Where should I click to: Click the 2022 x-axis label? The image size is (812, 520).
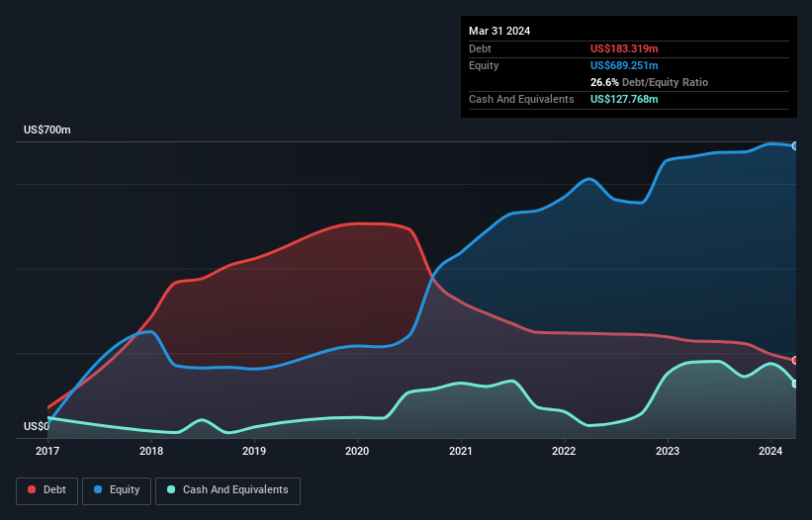click(x=564, y=451)
